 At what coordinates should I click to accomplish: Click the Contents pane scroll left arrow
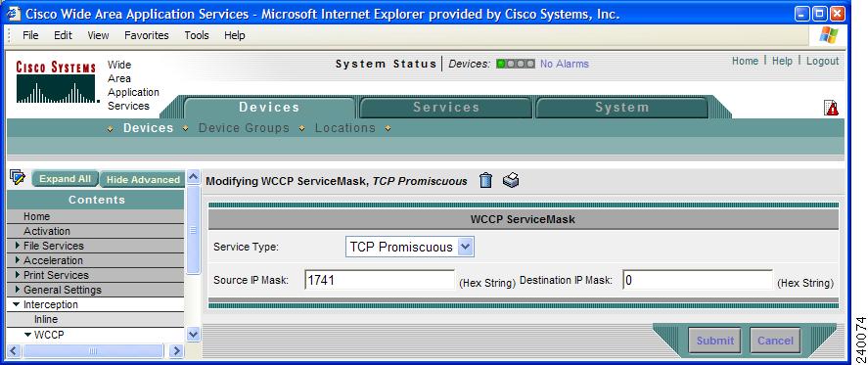pos(14,350)
